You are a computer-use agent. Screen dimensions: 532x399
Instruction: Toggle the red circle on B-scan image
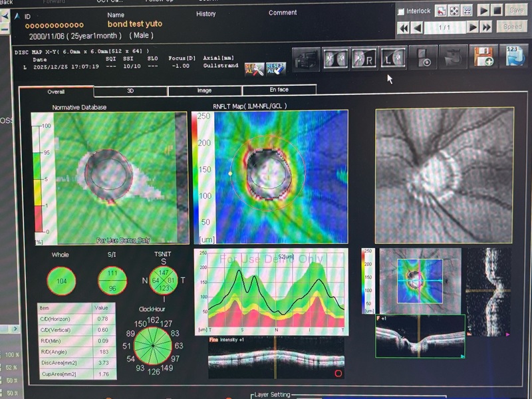(337, 373)
